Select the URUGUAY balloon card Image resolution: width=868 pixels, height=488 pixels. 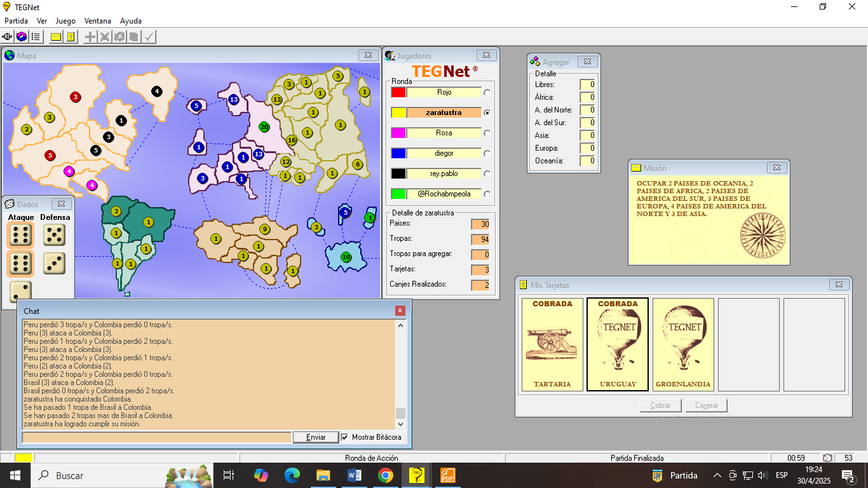[x=618, y=344]
